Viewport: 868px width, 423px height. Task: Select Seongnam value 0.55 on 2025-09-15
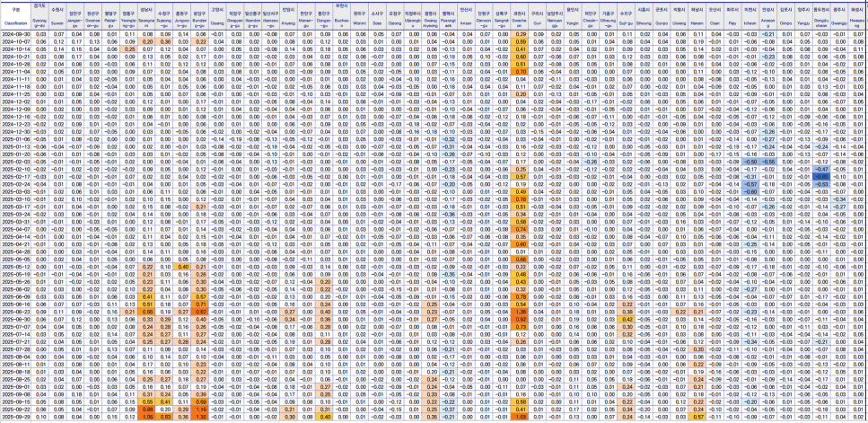tap(146, 402)
